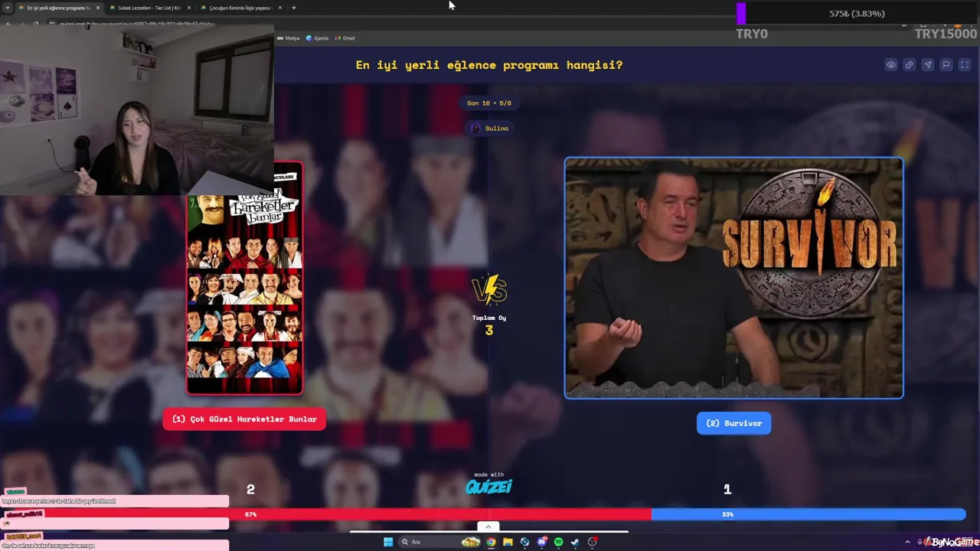Open a new browser tab

(x=294, y=8)
